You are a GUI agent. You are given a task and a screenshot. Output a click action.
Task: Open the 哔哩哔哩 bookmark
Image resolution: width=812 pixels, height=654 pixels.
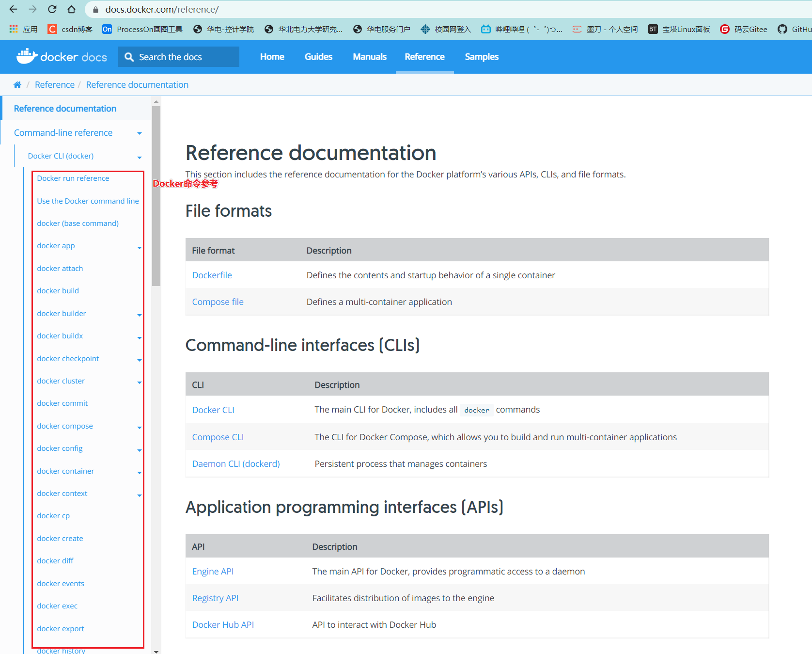[x=522, y=29]
